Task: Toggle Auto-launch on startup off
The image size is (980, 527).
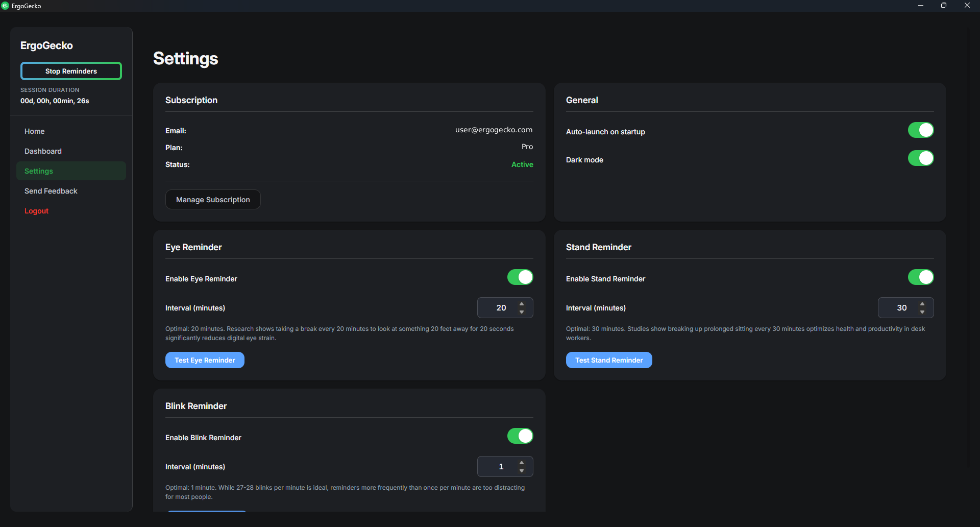Action: [920, 130]
